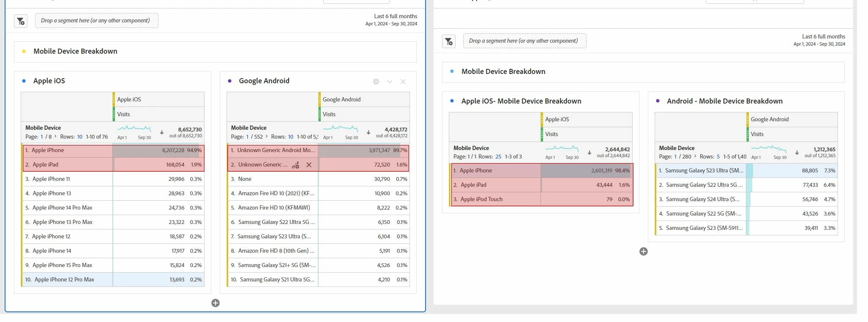Click right panel segment drop zone
Image resolution: width=868 pixels, height=322 pixels.
tap(524, 41)
